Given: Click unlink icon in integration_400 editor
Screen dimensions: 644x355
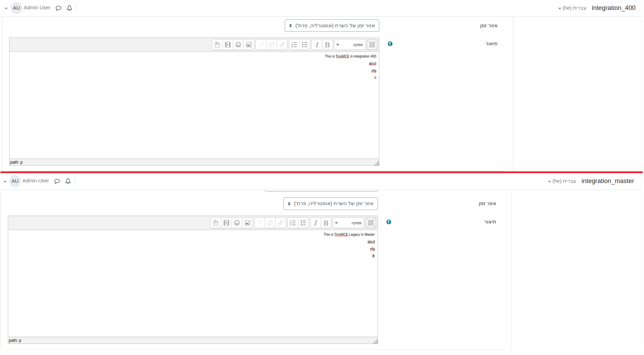Looking at the screenshot, I should (x=271, y=45).
